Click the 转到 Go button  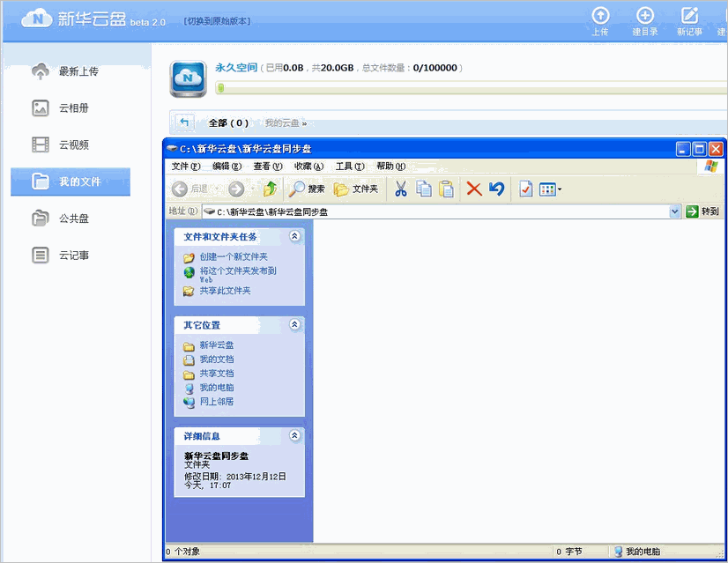tap(702, 211)
